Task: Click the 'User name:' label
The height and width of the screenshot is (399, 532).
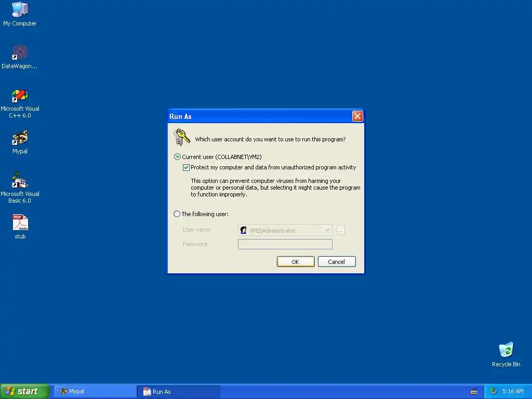Action: [197, 230]
